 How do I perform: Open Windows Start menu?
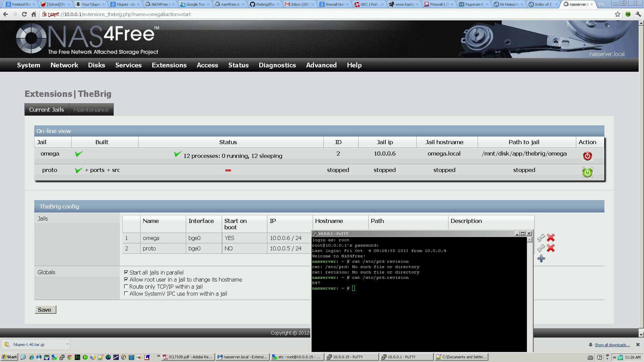pos(9,357)
